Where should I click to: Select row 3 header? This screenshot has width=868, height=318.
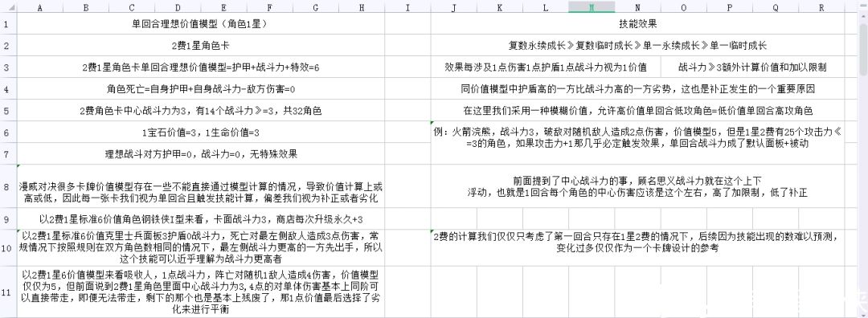click(x=8, y=67)
